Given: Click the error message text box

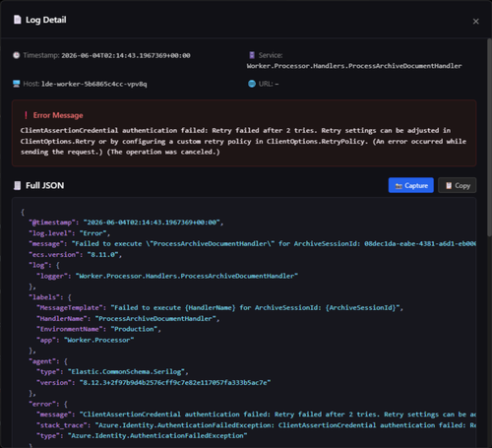Looking at the screenshot, I should (244, 133).
